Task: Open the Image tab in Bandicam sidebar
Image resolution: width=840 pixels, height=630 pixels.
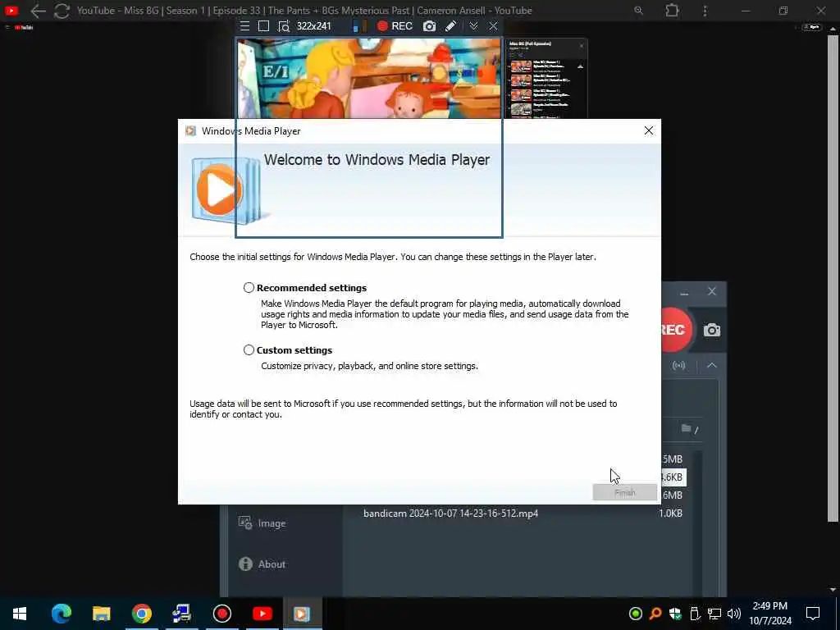Action: (262, 523)
